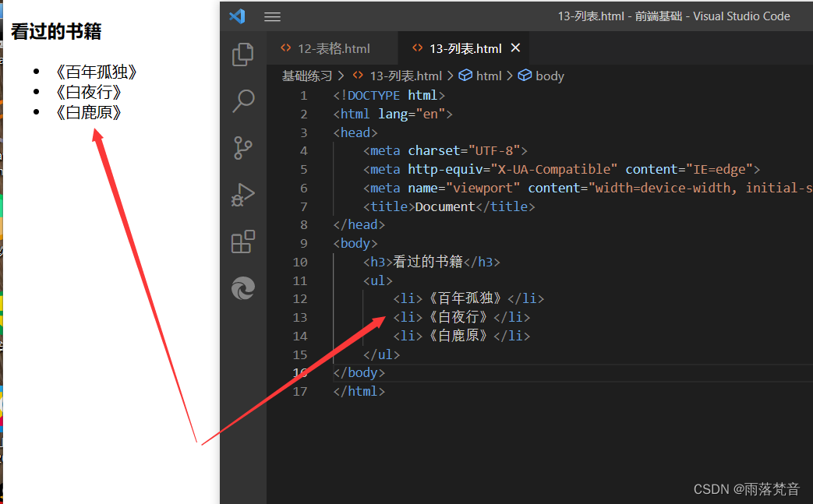Click the cube icon beside html breadcrumb
The height and width of the screenshot is (504, 813).
pyautogui.click(x=465, y=76)
